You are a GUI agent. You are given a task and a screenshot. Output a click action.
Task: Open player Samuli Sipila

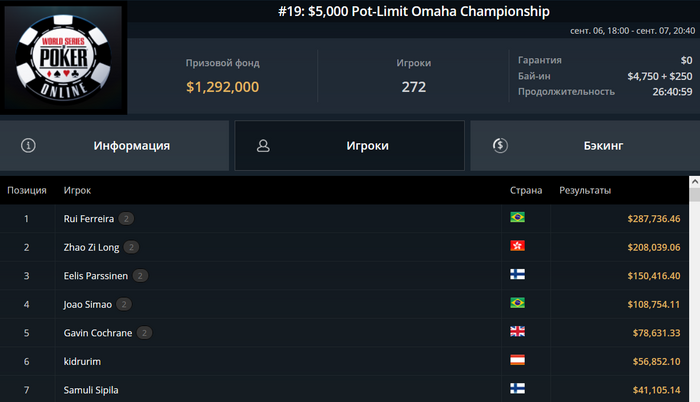(x=91, y=390)
